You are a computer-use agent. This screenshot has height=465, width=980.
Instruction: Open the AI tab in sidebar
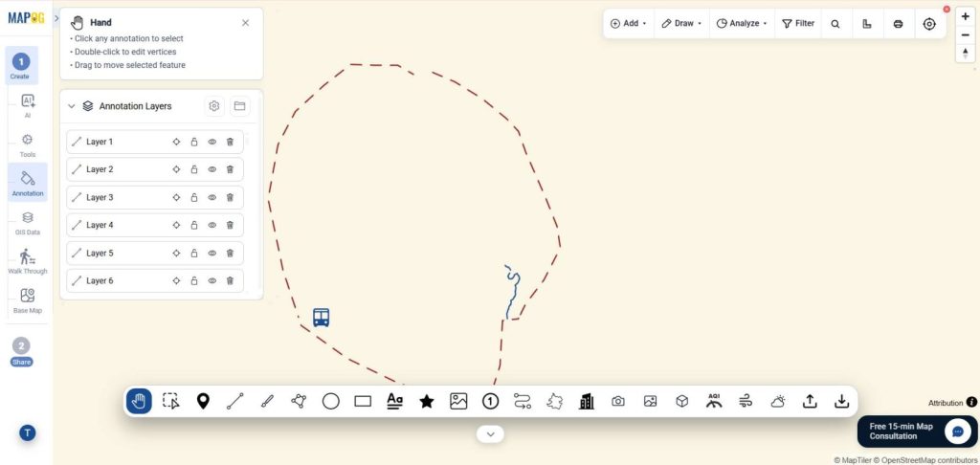point(28,105)
